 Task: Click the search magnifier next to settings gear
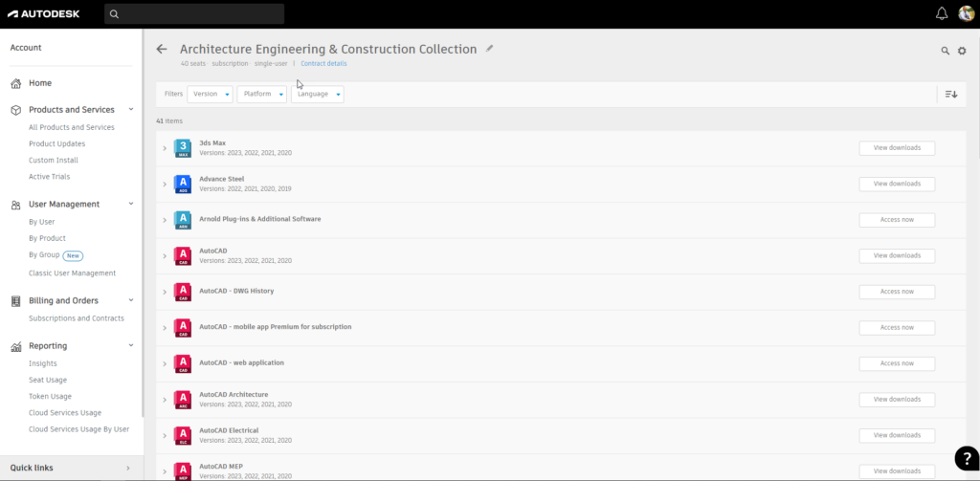[x=945, y=51]
